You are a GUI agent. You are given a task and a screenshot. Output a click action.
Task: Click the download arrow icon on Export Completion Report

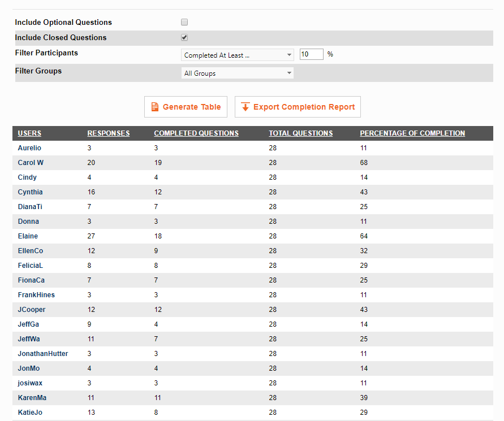coord(245,107)
